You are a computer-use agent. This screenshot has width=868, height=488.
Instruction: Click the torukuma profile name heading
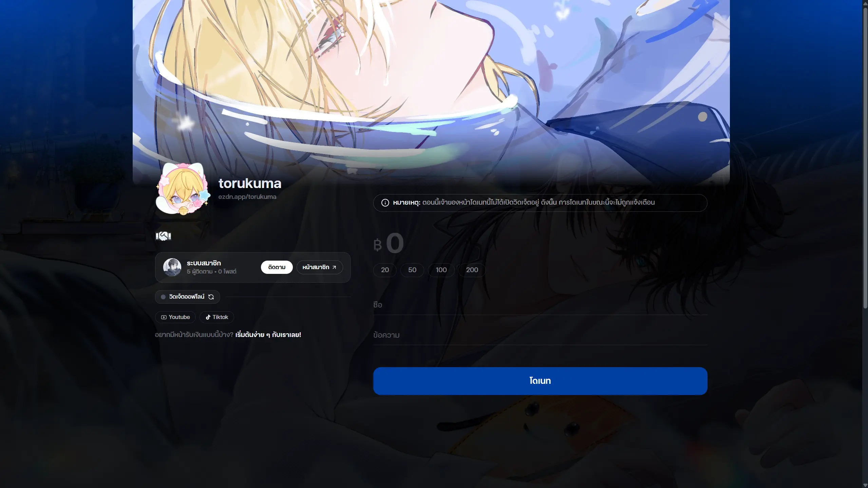pyautogui.click(x=250, y=183)
